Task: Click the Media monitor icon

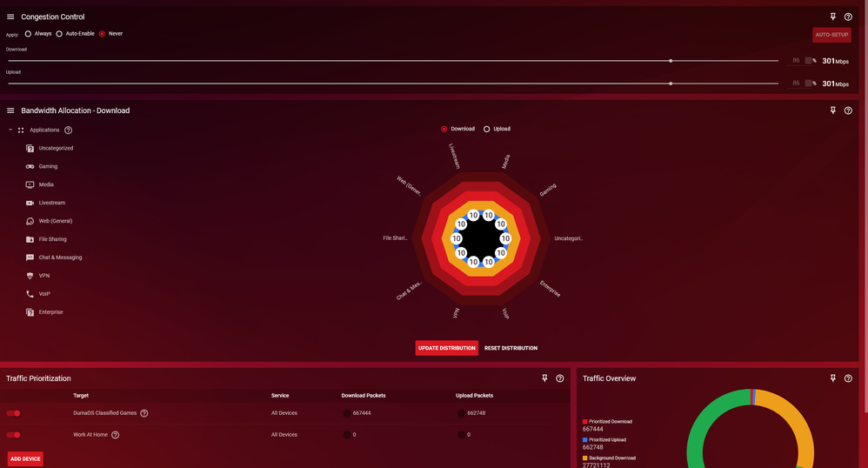Action: pyautogui.click(x=30, y=185)
